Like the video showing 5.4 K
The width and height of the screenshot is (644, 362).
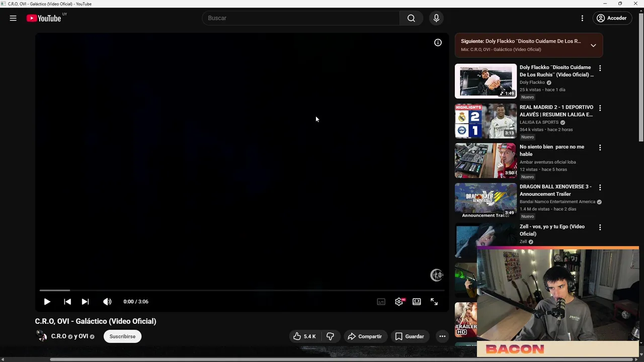304,336
